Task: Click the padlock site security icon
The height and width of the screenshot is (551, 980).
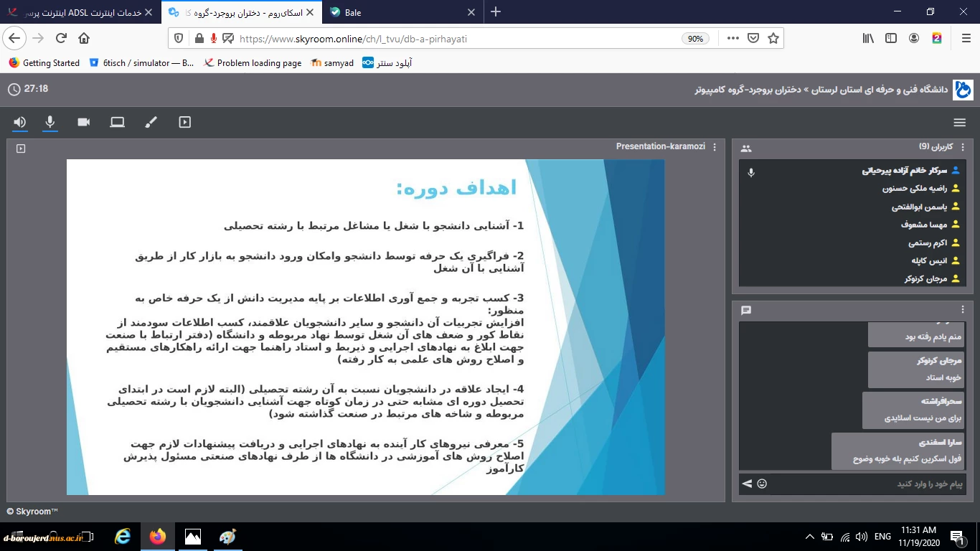Action: click(199, 39)
